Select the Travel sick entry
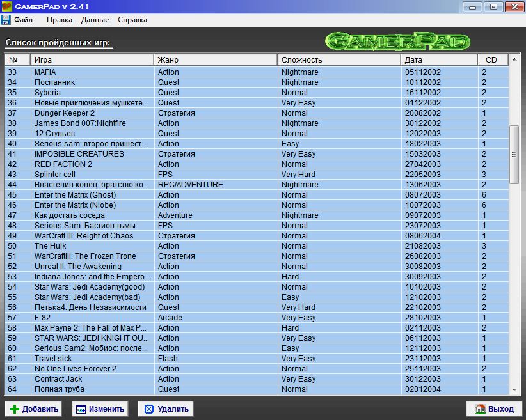 pyautogui.click(x=257, y=359)
